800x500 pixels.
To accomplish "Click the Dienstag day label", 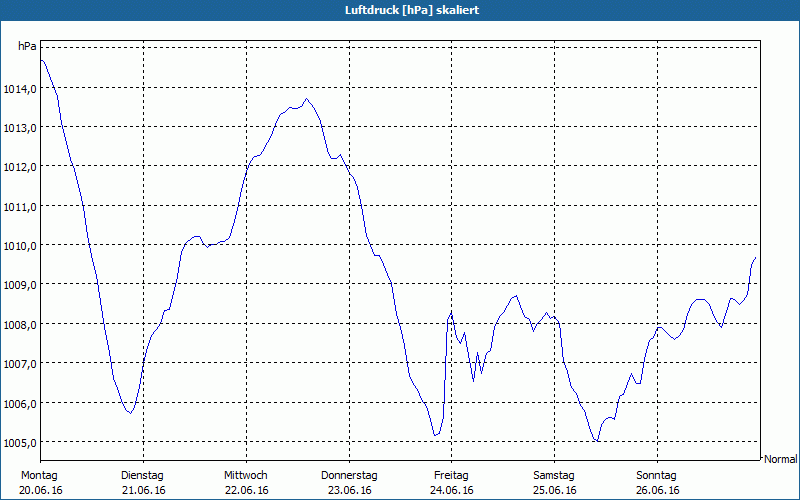I will 142,476.
